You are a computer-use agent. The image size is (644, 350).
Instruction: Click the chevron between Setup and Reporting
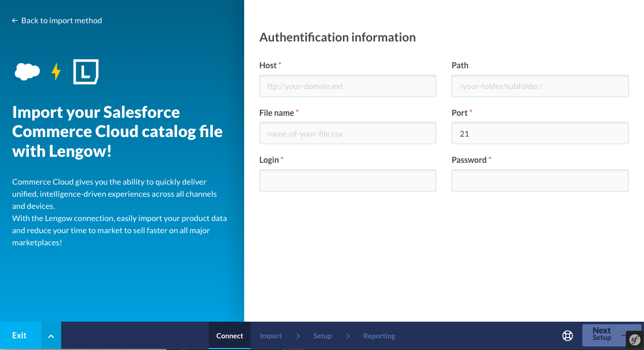click(x=348, y=336)
